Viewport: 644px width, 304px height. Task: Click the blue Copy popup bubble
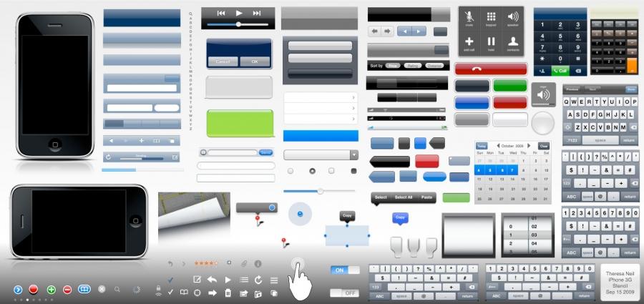pos(400,217)
